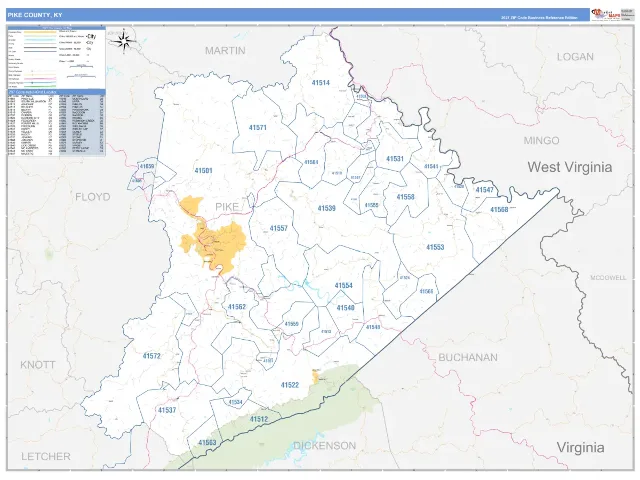
Task: Select ZIP code label 41558
Action: tap(405, 197)
